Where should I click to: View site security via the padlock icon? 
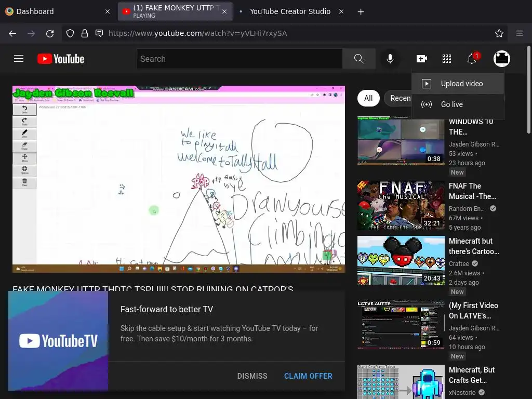click(x=85, y=33)
